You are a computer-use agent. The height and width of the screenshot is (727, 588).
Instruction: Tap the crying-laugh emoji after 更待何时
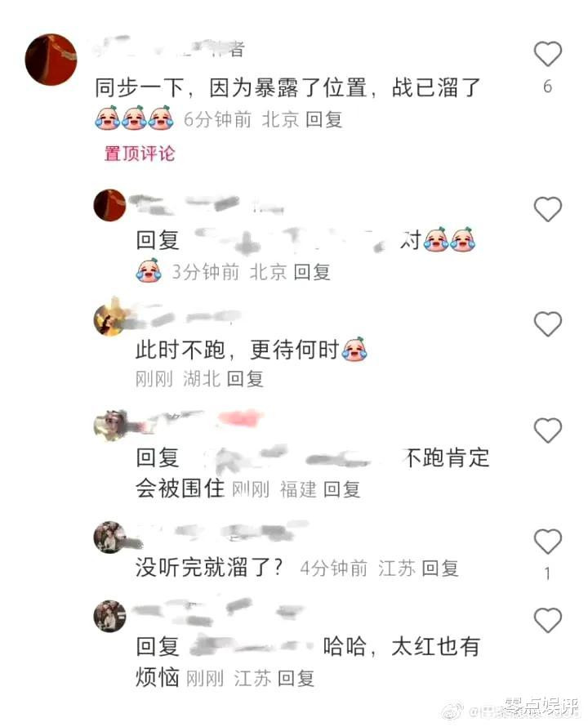354,349
